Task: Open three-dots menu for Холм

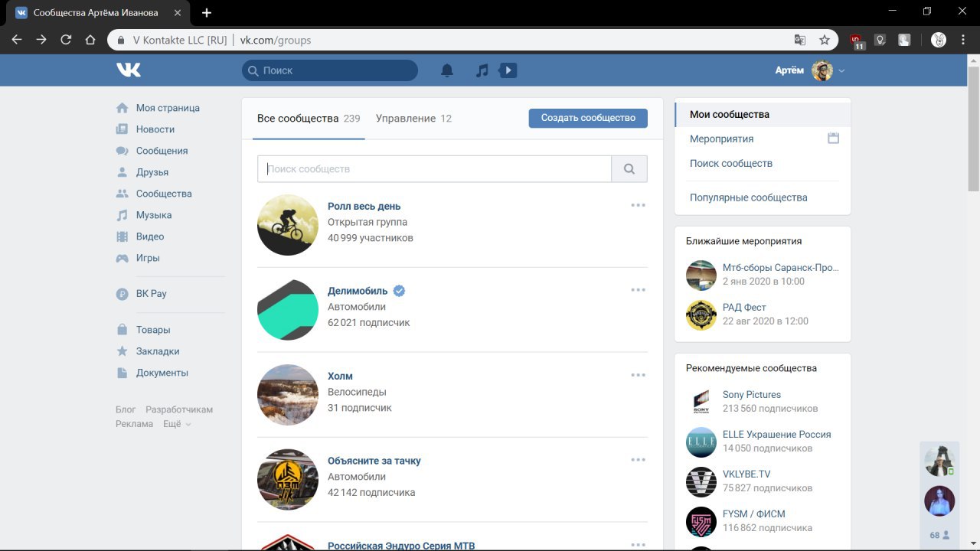Action: [x=639, y=375]
